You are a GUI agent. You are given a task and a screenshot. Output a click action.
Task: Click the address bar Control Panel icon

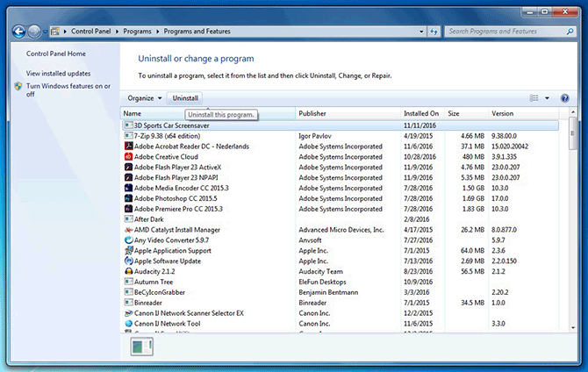55,32
